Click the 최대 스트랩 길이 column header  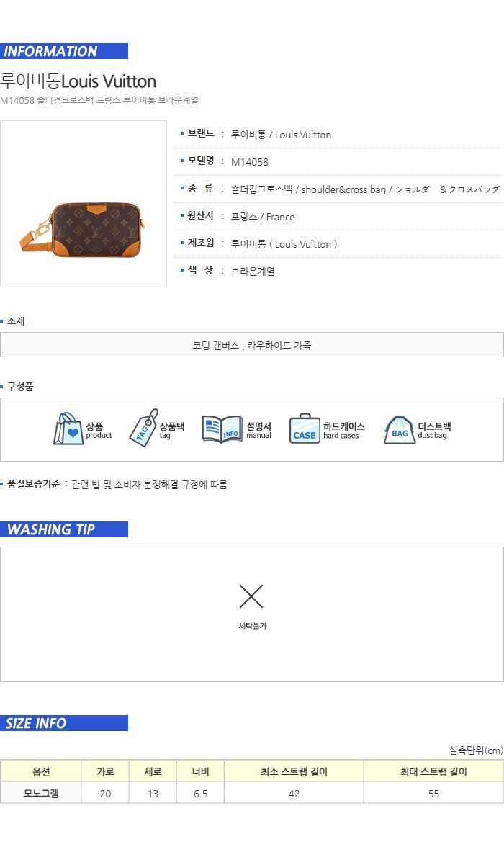433,771
